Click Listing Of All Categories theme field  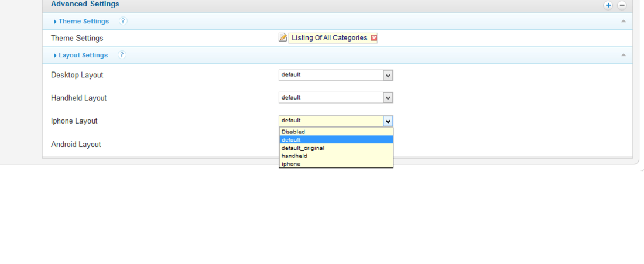pos(333,38)
